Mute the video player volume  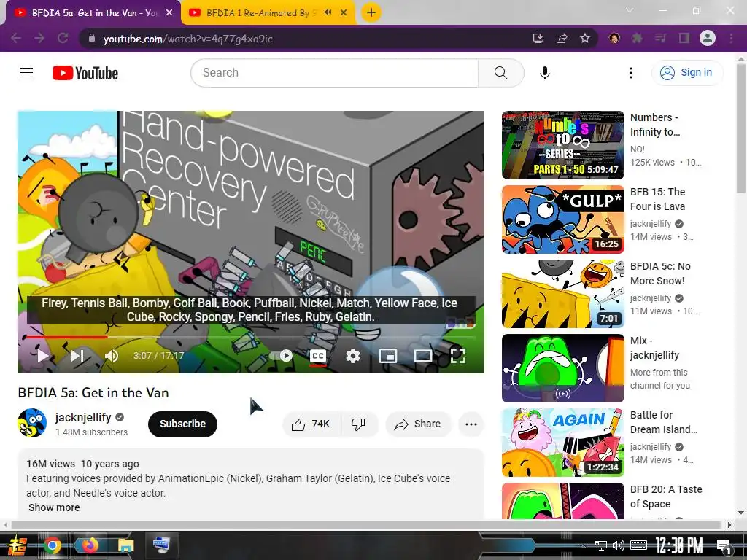(x=111, y=356)
